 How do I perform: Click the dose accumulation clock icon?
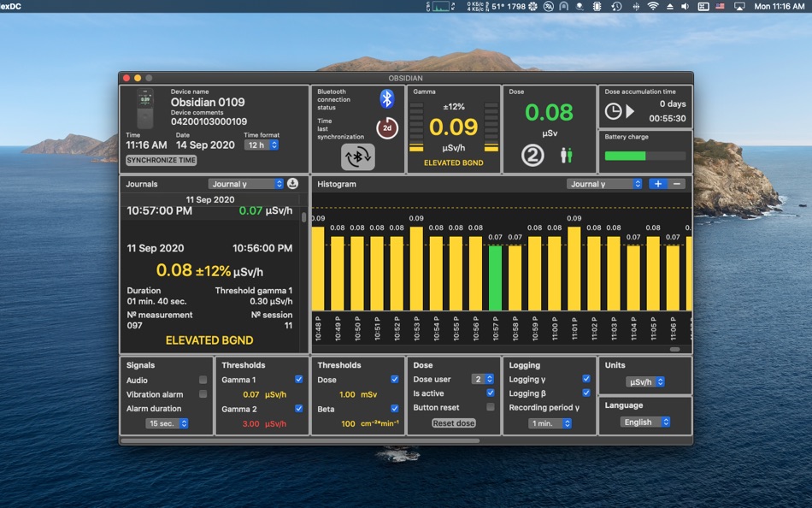(x=613, y=111)
